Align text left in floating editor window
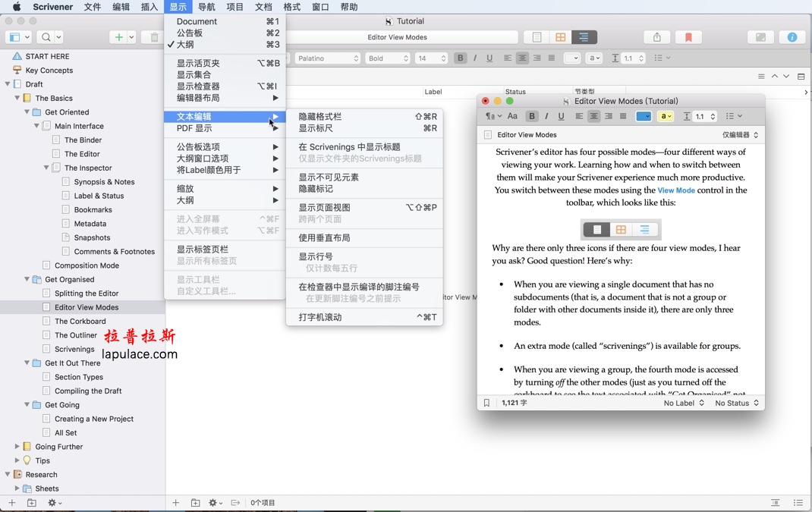 click(579, 116)
